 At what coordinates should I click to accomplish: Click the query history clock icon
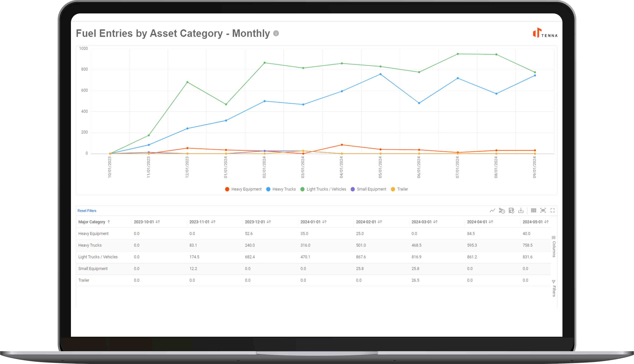tap(502, 211)
